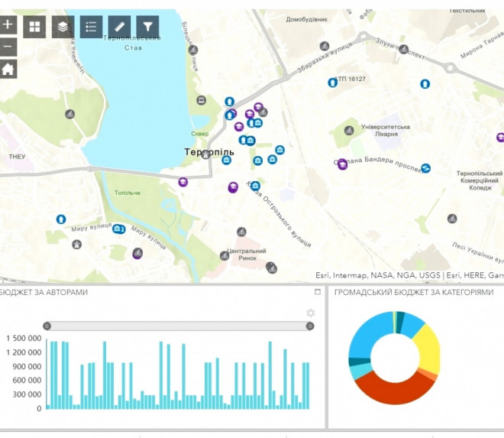
Task: Open the layers list panel
Action: (63, 27)
